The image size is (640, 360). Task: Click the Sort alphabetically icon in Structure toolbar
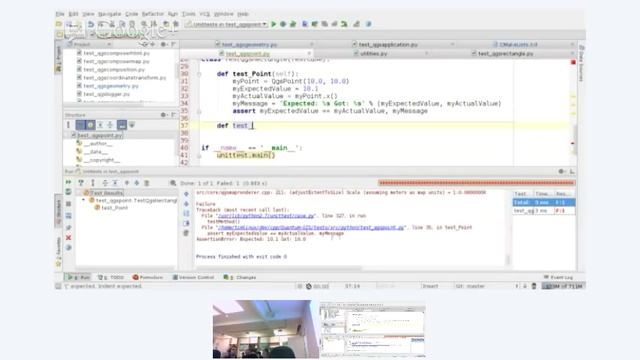tap(68, 125)
